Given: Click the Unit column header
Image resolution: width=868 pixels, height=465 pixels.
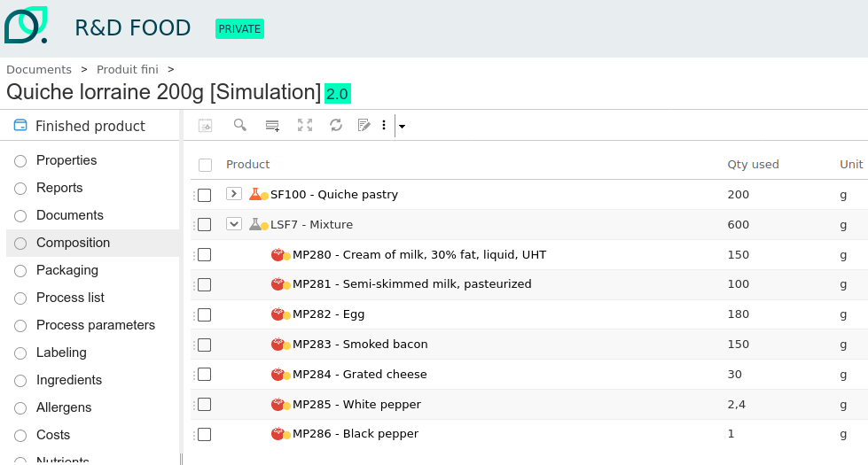Looking at the screenshot, I should [x=851, y=164].
